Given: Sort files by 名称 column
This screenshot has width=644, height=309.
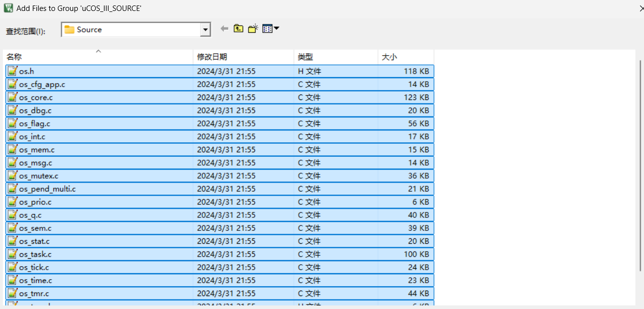Looking at the screenshot, I should point(98,57).
